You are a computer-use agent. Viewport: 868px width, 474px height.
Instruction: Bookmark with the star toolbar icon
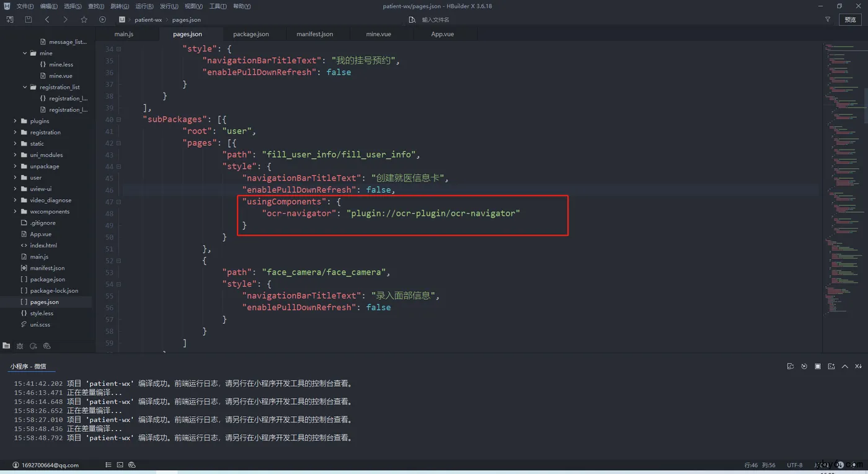click(84, 20)
